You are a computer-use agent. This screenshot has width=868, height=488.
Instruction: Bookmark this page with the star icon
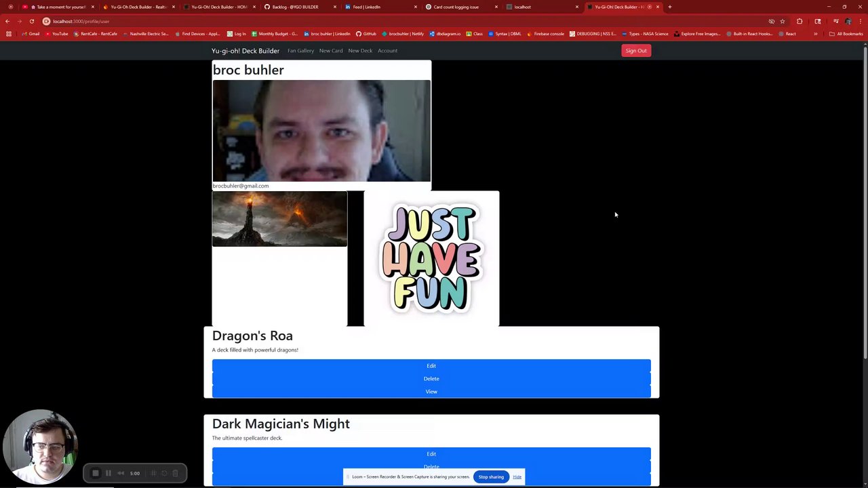pos(783,21)
